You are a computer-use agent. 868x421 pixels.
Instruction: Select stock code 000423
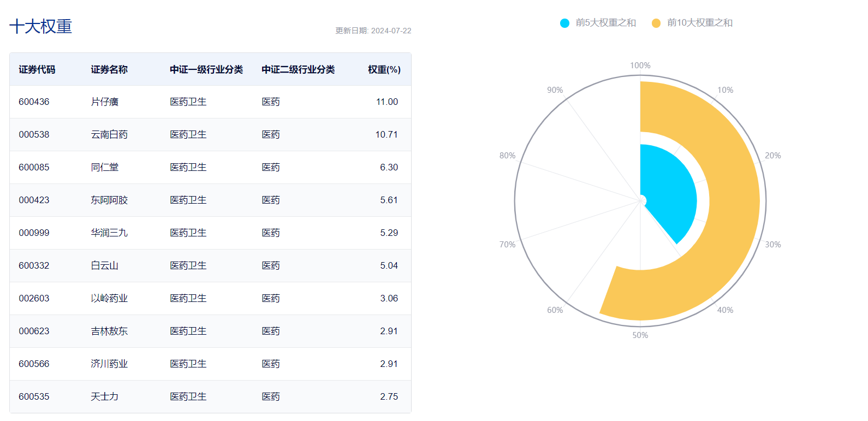click(34, 200)
